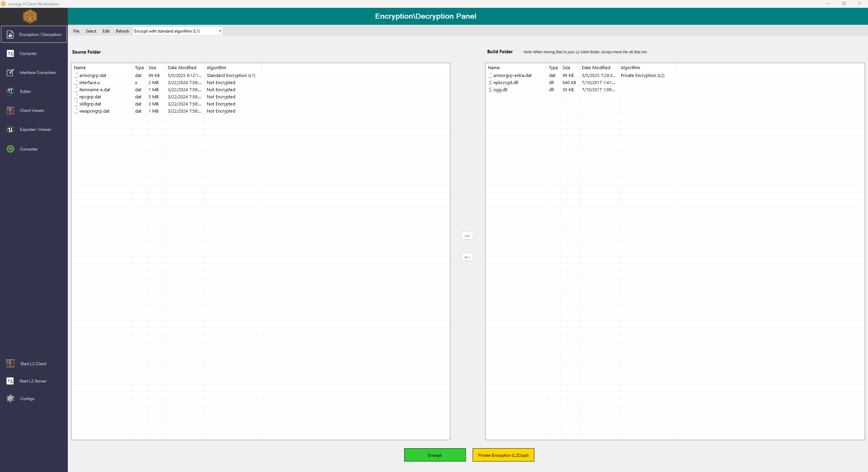Click the Private Encryption (L2Crypt) button
Image resolution: width=868 pixels, height=472 pixels.
pyautogui.click(x=503, y=455)
